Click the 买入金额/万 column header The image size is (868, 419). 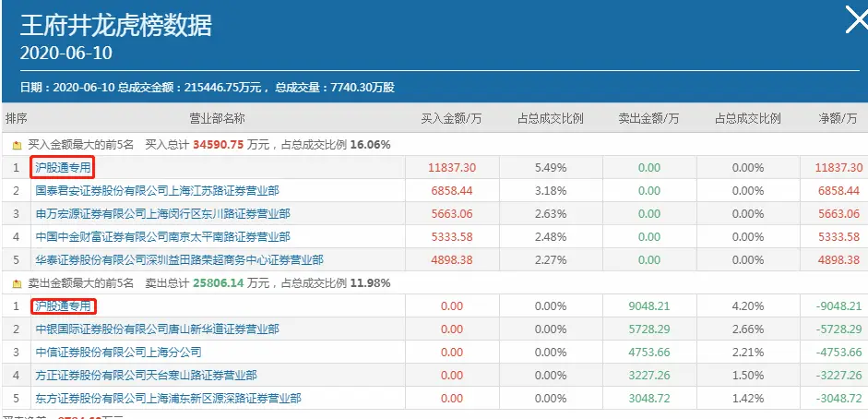[451, 118]
